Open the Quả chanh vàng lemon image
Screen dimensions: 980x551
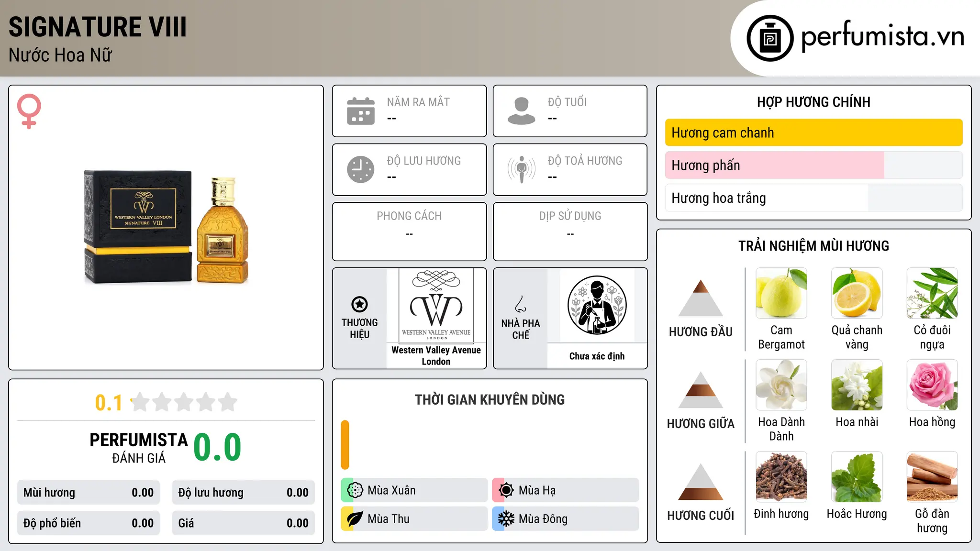857,293
